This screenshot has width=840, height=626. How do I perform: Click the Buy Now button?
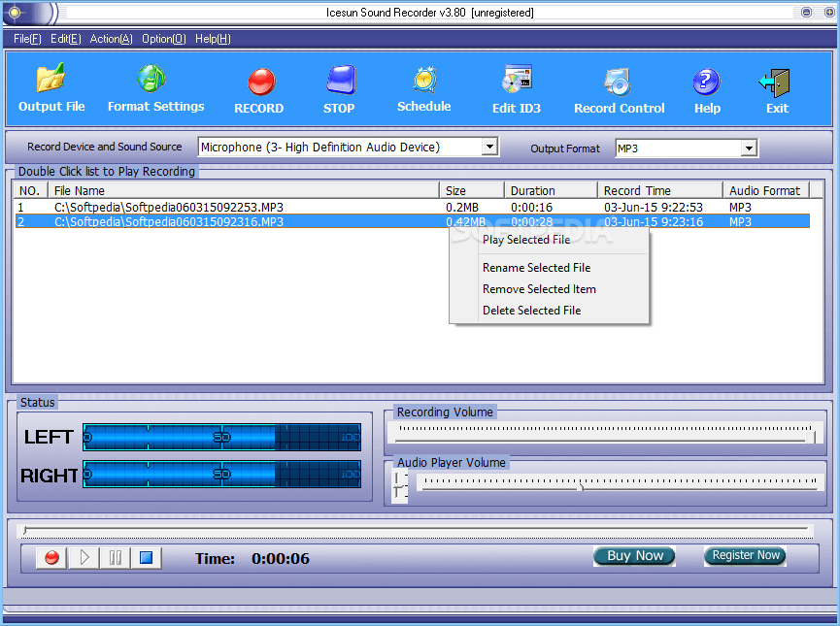634,555
